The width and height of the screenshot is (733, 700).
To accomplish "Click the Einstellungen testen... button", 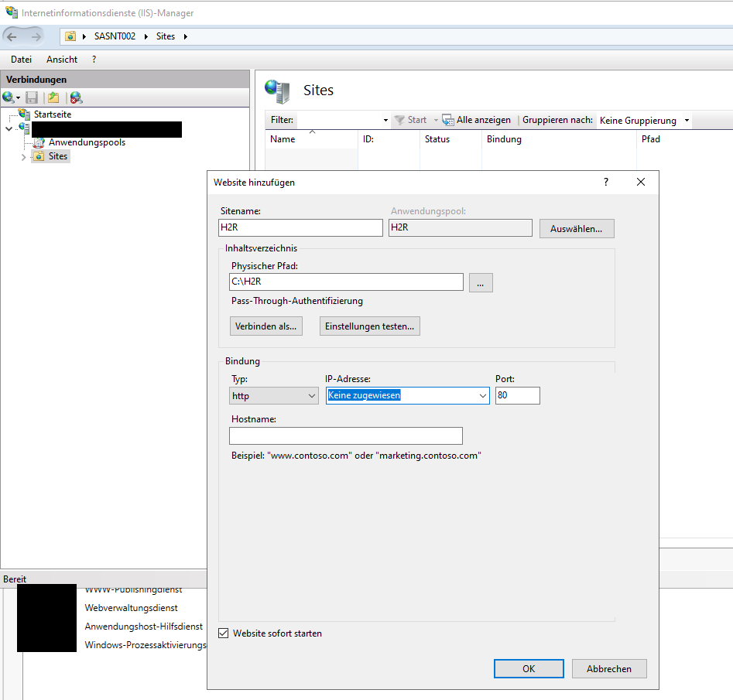I will 370,326.
